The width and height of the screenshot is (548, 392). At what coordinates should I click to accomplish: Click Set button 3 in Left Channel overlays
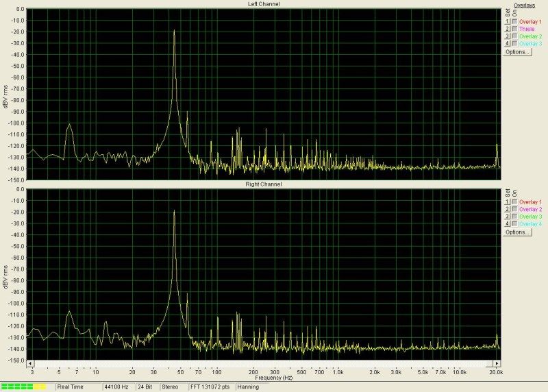(x=507, y=36)
